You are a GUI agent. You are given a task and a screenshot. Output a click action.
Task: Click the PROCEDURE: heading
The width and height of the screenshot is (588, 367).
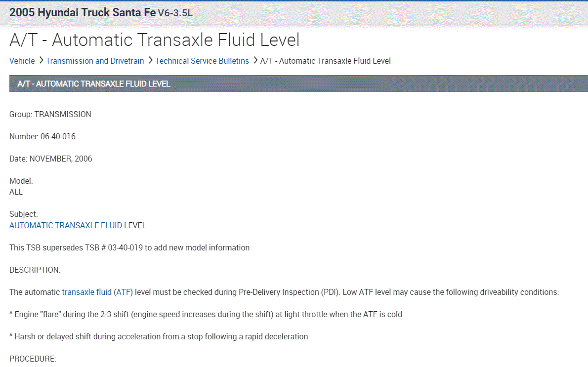(x=33, y=359)
